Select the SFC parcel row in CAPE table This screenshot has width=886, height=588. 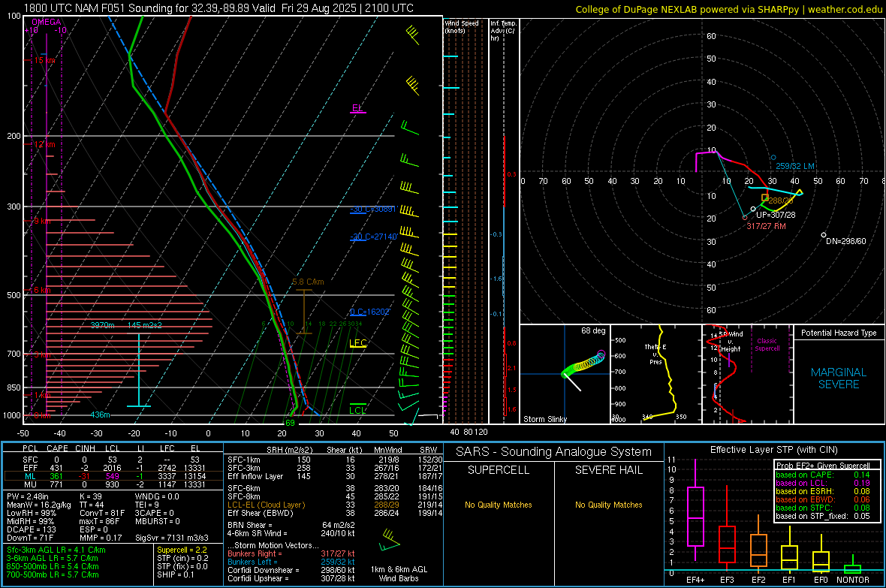pyautogui.click(x=113, y=460)
